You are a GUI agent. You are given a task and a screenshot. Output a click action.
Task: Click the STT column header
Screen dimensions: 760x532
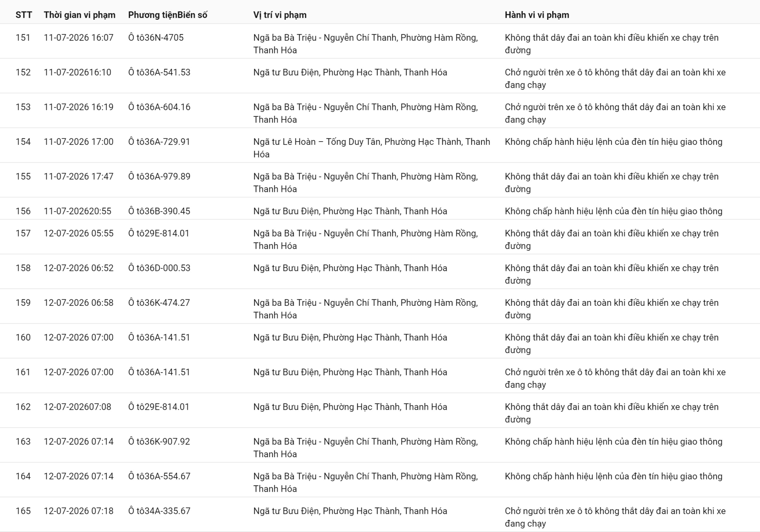24,15
